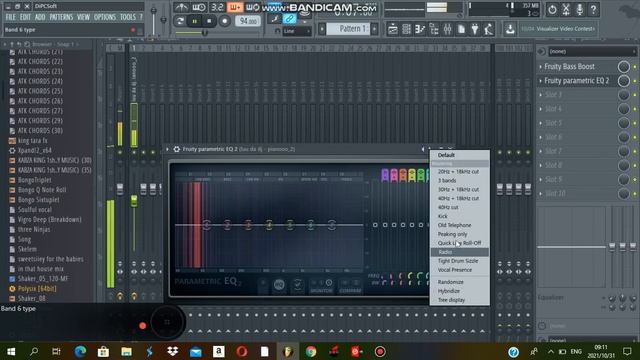The image size is (640, 360).
Task: Click the tempo tapper icon
Action: pos(489,29)
